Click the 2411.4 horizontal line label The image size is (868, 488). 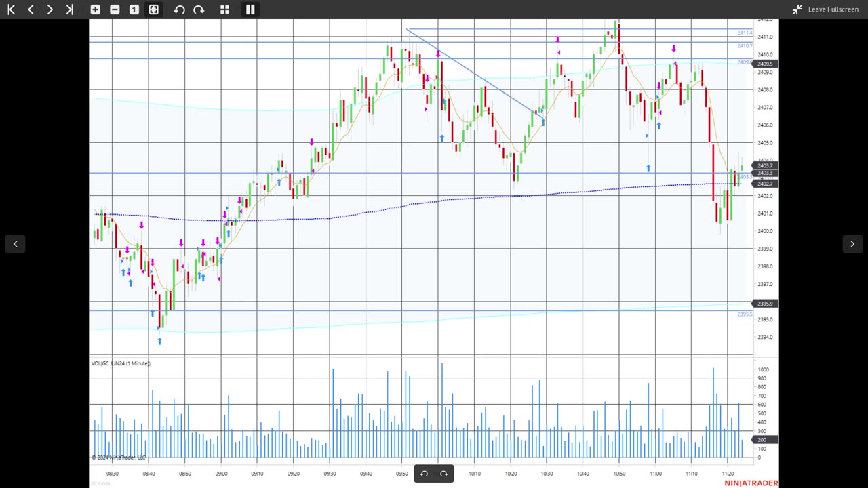coord(745,33)
